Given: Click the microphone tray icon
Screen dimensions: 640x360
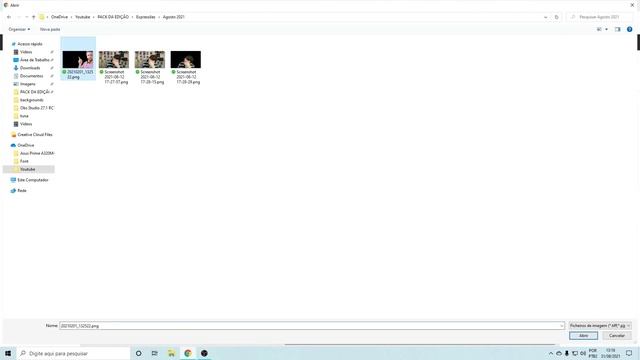Looking at the screenshot, I should pos(567,353).
